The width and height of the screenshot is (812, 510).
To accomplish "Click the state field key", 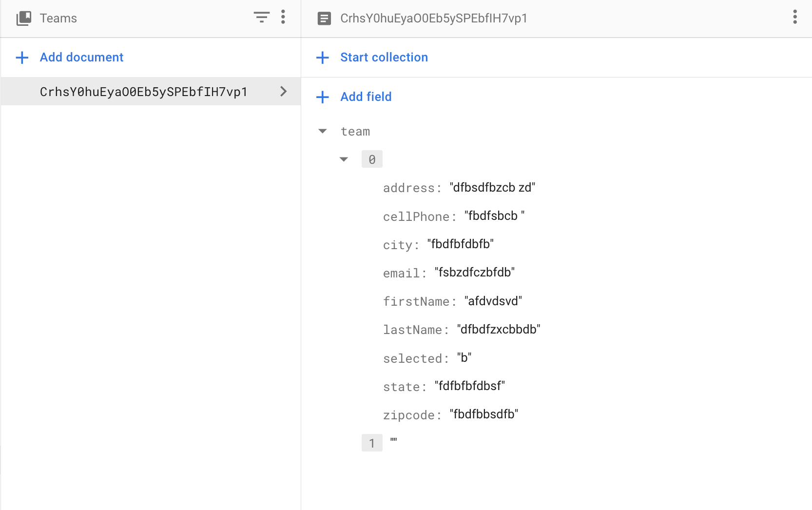I will [405, 387].
